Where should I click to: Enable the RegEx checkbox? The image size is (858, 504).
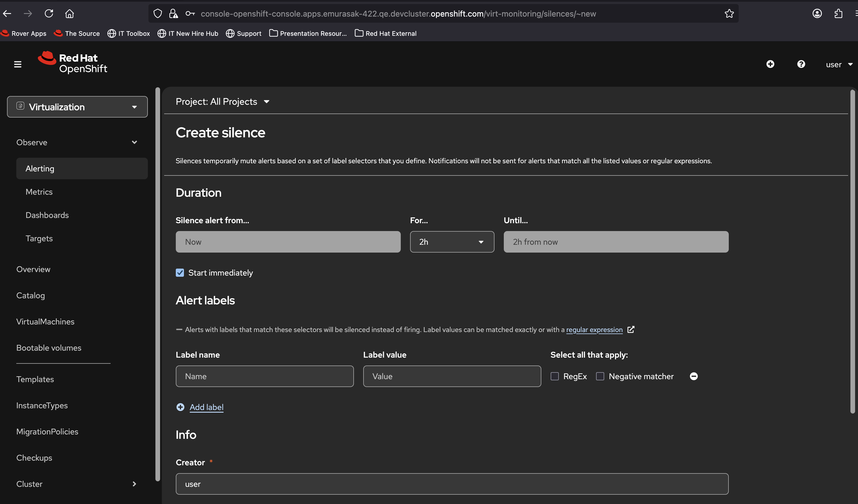[555, 376]
